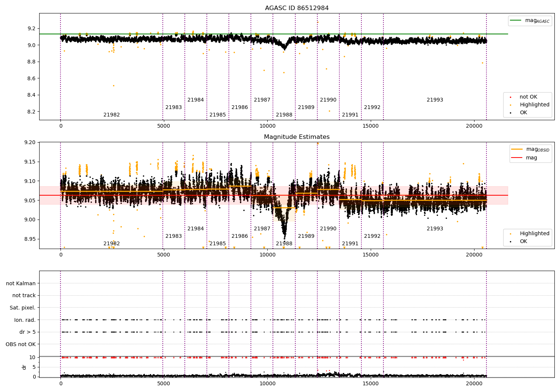Click the 8.6 y-axis tick label
Screen dimensions: 560x392
click(31, 78)
